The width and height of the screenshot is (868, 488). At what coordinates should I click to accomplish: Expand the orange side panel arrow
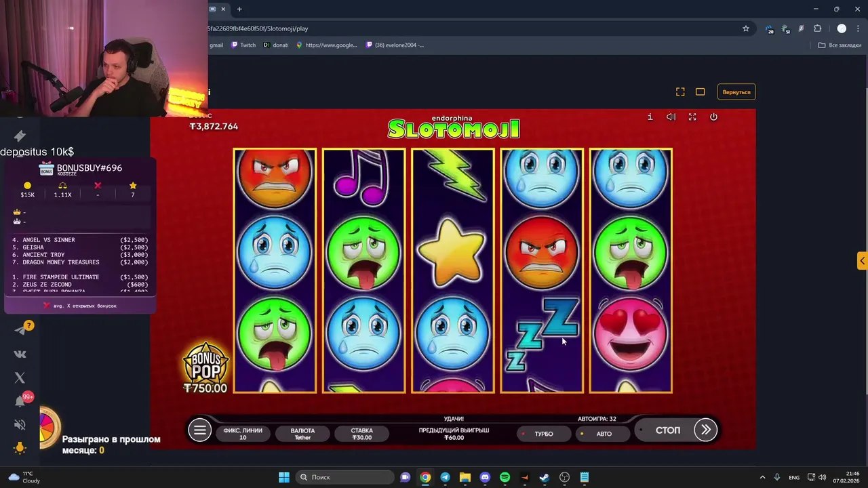(x=862, y=261)
